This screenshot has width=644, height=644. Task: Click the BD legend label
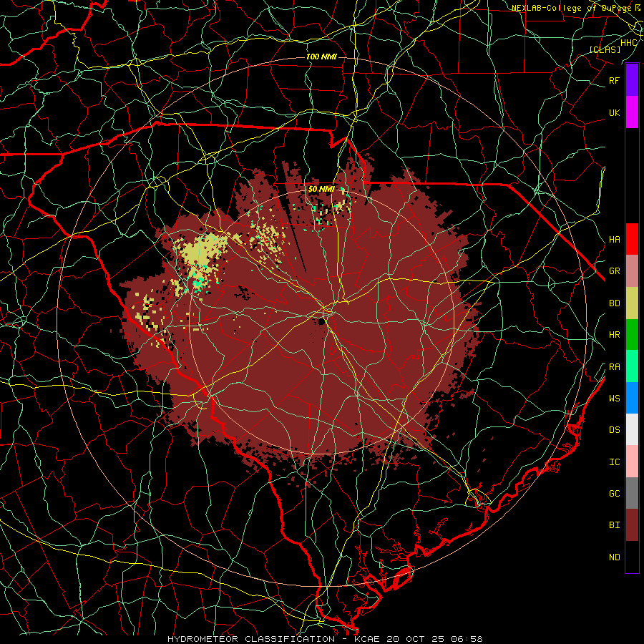(614, 303)
